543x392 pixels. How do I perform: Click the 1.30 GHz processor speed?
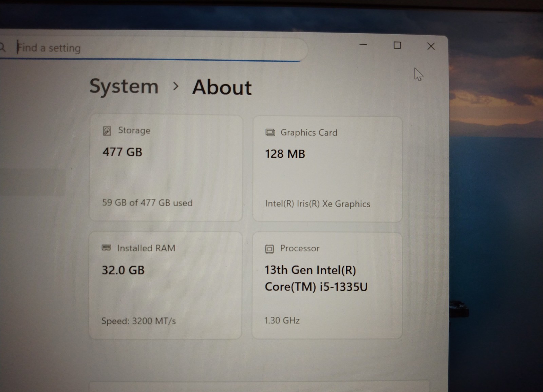coord(282,320)
